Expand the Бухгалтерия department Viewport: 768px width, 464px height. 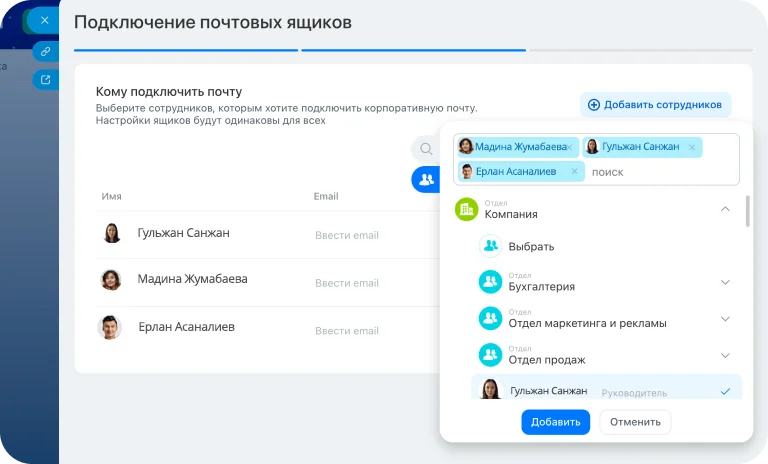click(725, 282)
